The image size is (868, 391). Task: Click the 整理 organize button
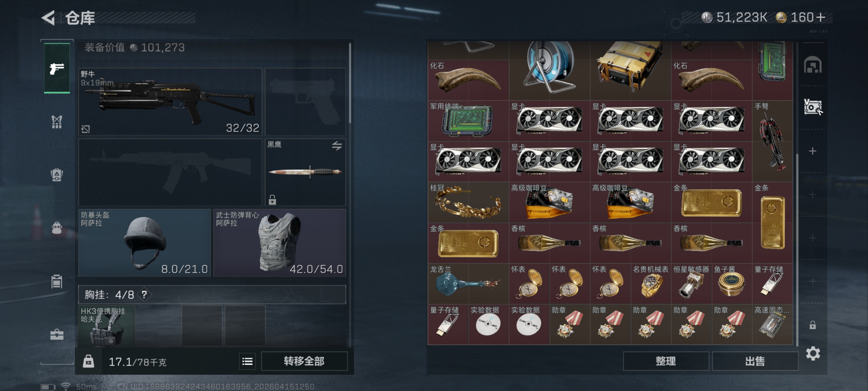666,361
